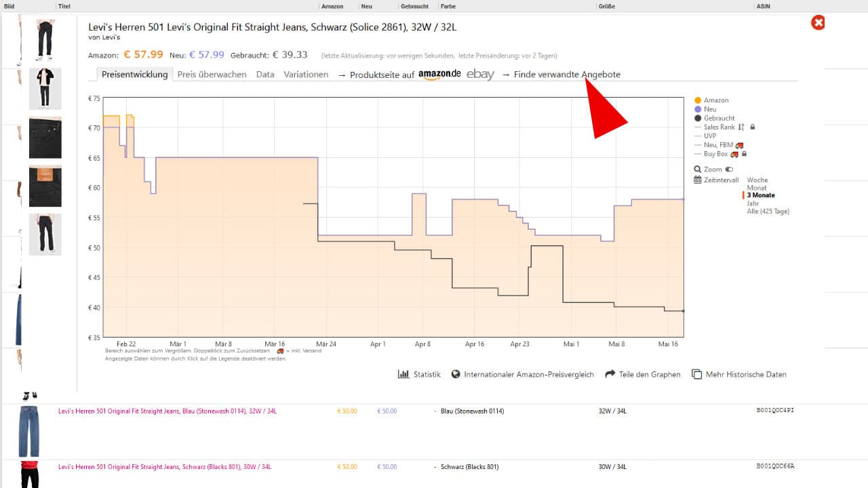Open product page via amazon.de logo
The image size is (868, 488).
pyautogui.click(x=439, y=75)
